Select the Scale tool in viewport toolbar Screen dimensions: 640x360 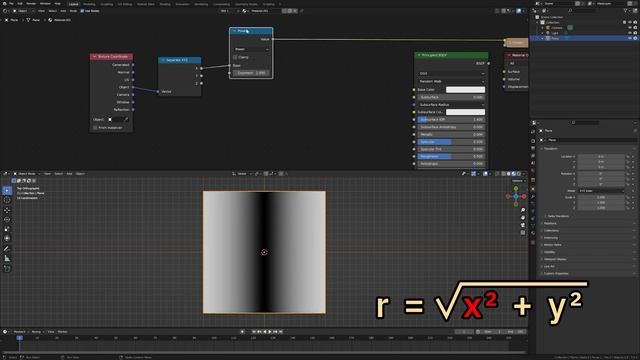point(7,229)
